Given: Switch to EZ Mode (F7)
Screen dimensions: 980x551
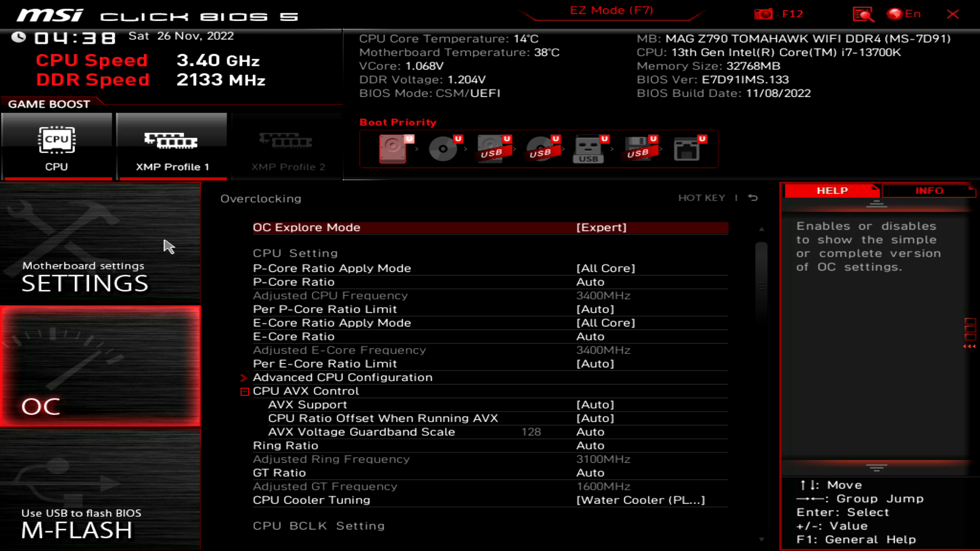Looking at the screenshot, I should pos(611,11).
